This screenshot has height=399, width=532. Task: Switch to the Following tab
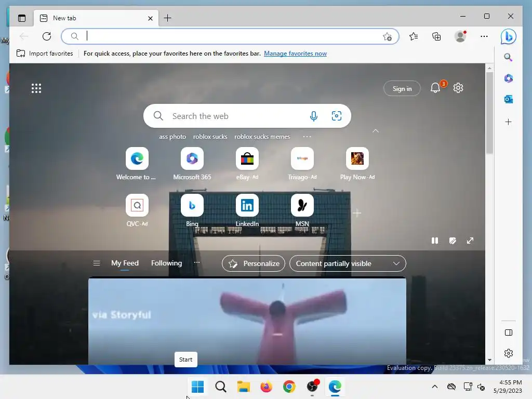point(167,263)
